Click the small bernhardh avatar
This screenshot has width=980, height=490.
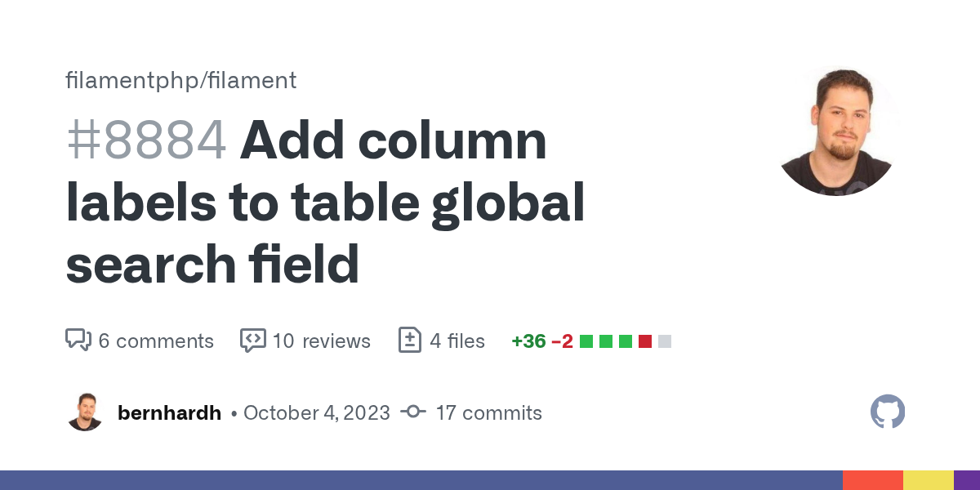pos(84,412)
